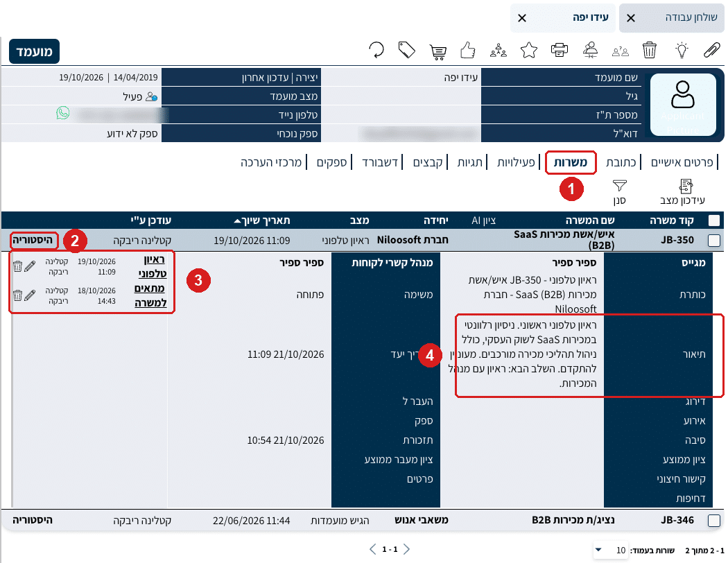This screenshot has height=563, width=728.
Task: Switch to the פרטים אישיים tab
Action: coord(682,162)
